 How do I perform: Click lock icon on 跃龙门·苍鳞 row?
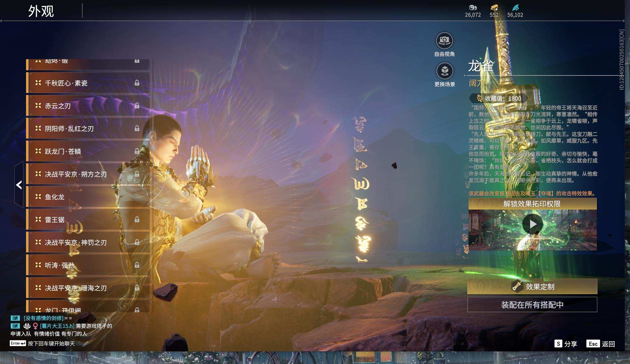tap(137, 151)
